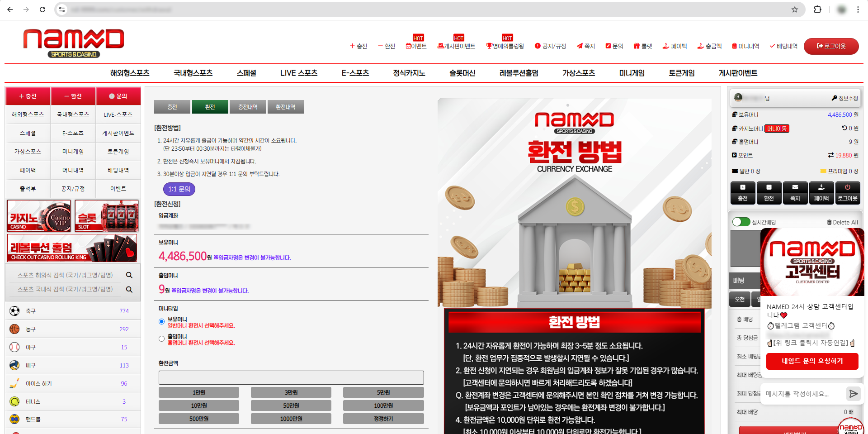Click the 1:1 문의 button
This screenshot has width=868, height=434.
(x=179, y=189)
